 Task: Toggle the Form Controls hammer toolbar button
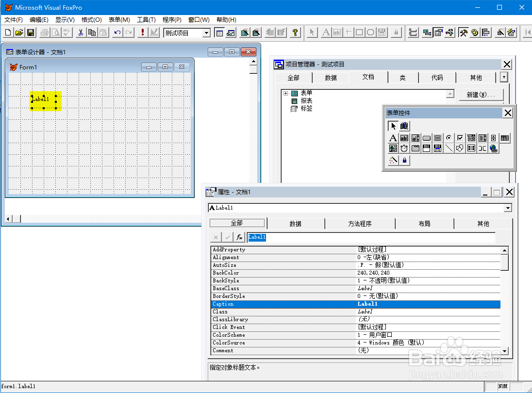(464, 33)
